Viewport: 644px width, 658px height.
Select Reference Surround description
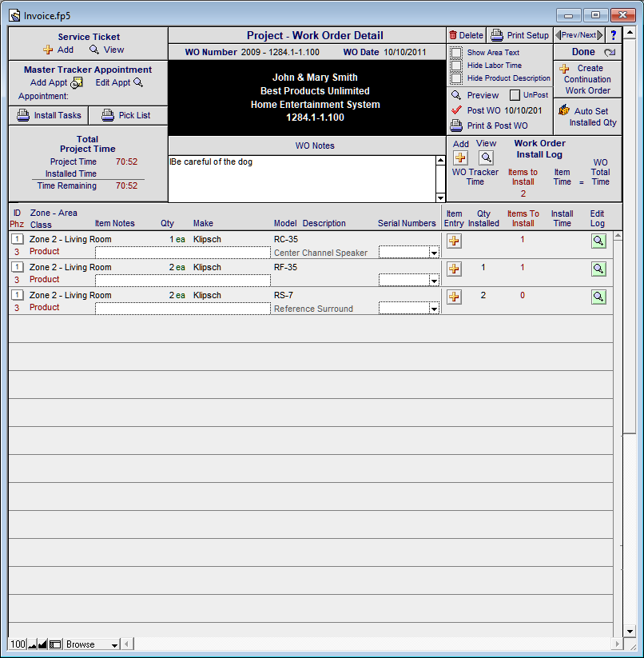(x=314, y=309)
